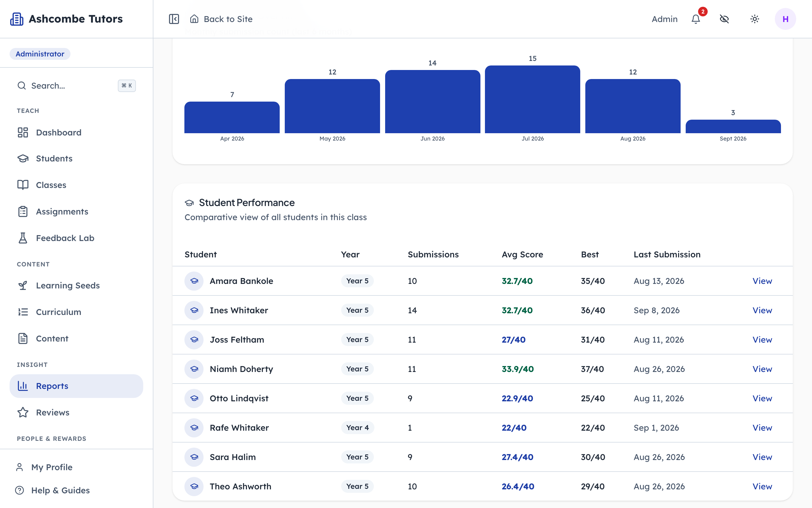Click the Sept 2026 chart bar
The width and height of the screenshot is (812, 508).
pos(733,126)
